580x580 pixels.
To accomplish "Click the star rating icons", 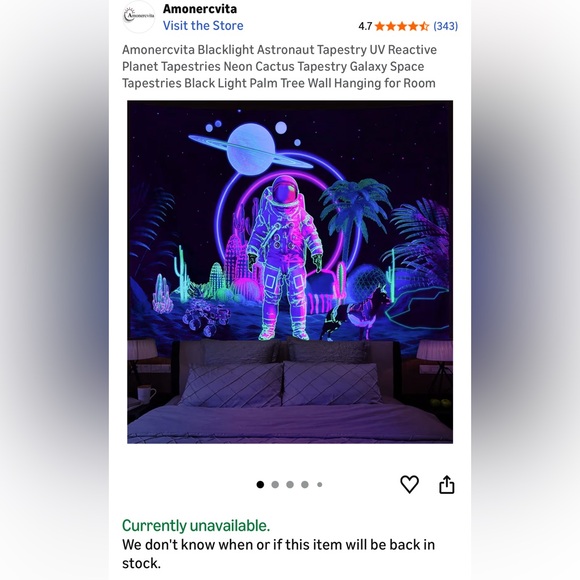I will coord(401,26).
